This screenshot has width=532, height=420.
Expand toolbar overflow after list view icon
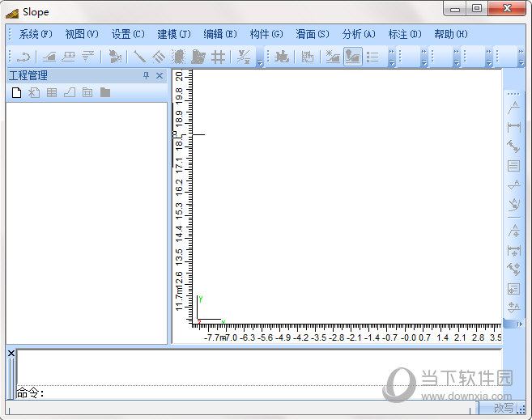392,57
